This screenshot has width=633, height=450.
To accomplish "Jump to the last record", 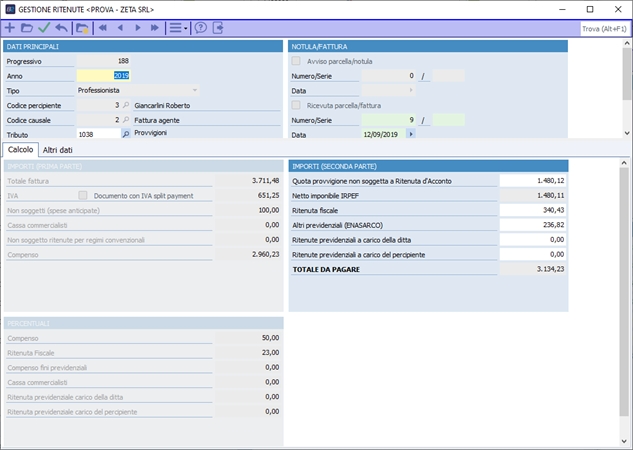I will click(154, 28).
